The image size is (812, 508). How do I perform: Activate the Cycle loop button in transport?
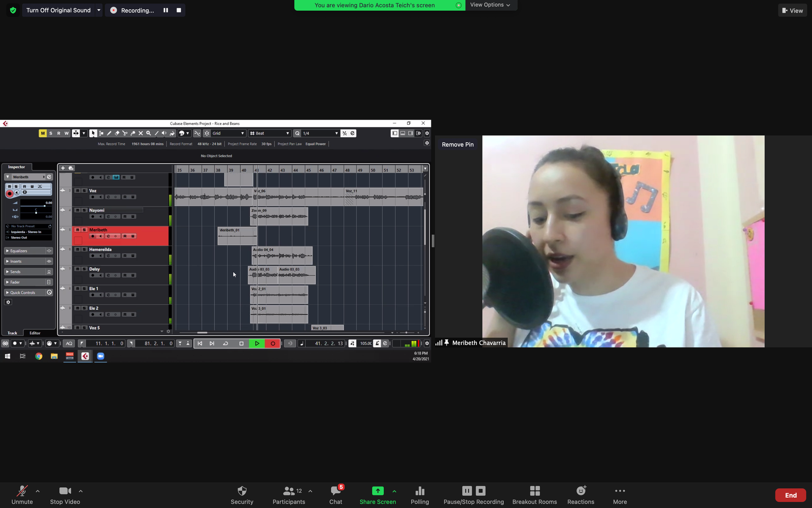(x=226, y=343)
